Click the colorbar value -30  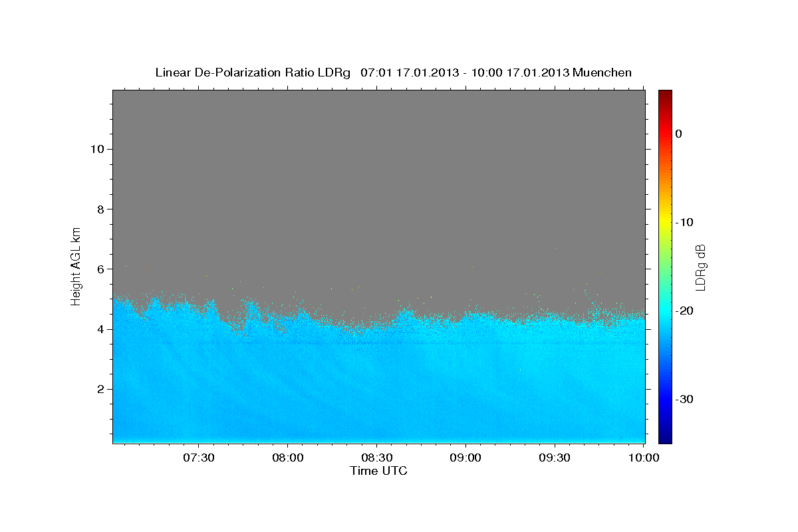684,399
